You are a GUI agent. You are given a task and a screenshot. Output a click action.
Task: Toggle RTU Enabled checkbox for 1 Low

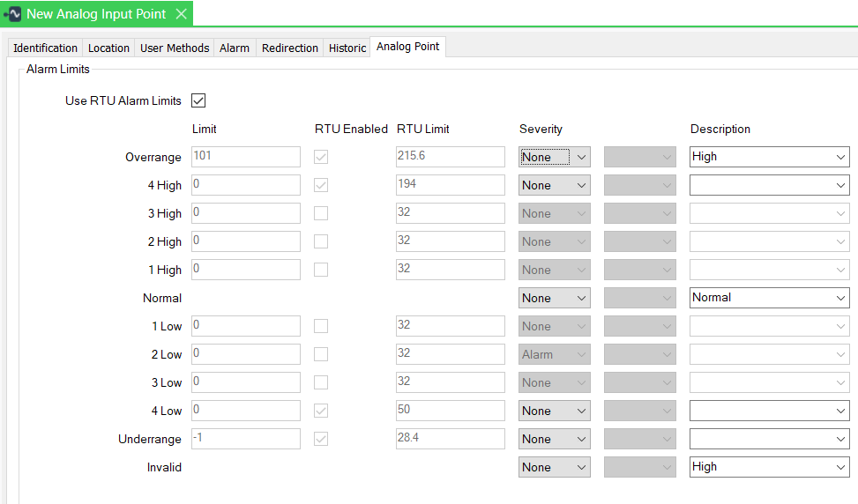coord(321,326)
